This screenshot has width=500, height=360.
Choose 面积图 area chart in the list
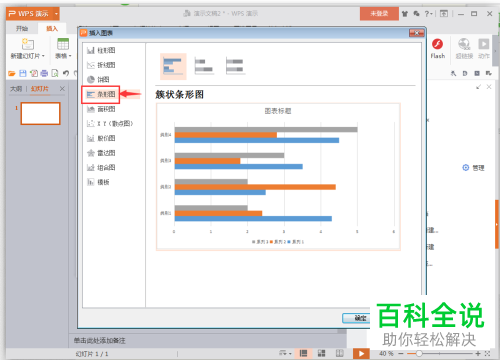click(101, 109)
